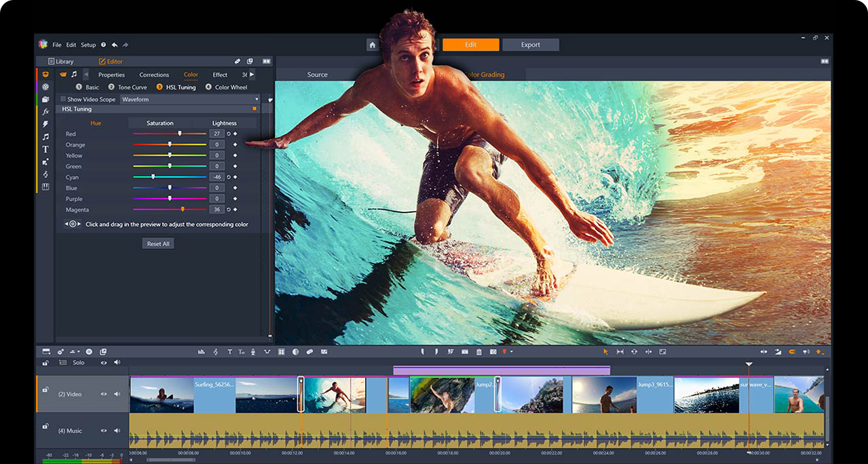Image resolution: width=868 pixels, height=464 pixels.
Task: Open the Library tab
Action: 61,62
